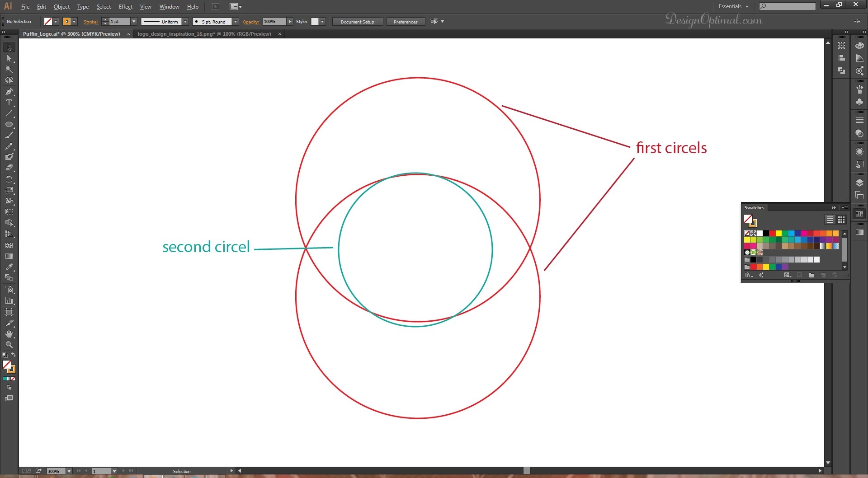This screenshot has height=478, width=868.
Task: Open the Effect menu
Action: 126,7
